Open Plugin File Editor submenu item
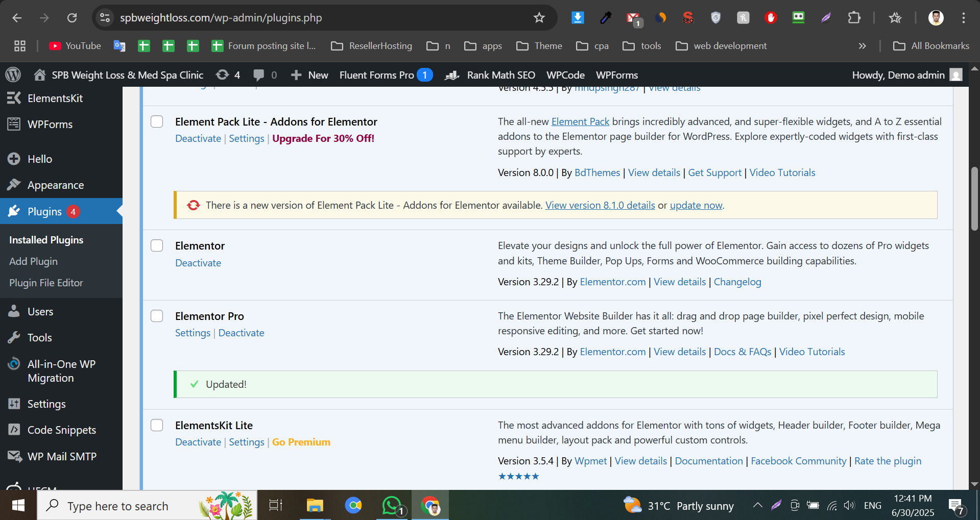This screenshot has width=980, height=520. pos(46,283)
